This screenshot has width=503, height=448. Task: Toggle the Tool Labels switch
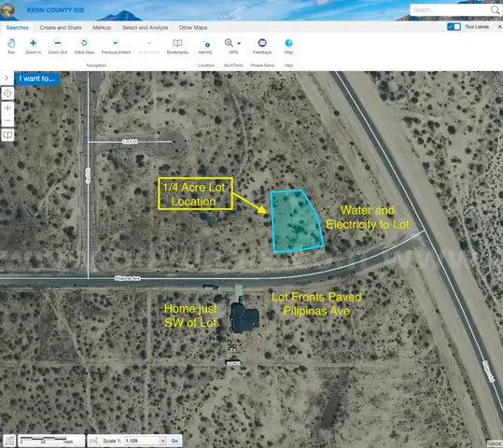pyautogui.click(x=454, y=27)
